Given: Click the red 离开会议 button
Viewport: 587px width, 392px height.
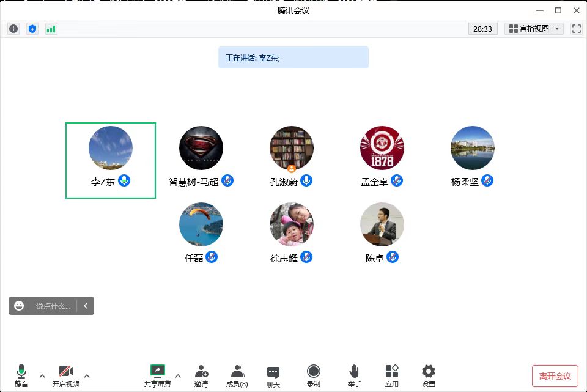Looking at the screenshot, I should (555, 375).
